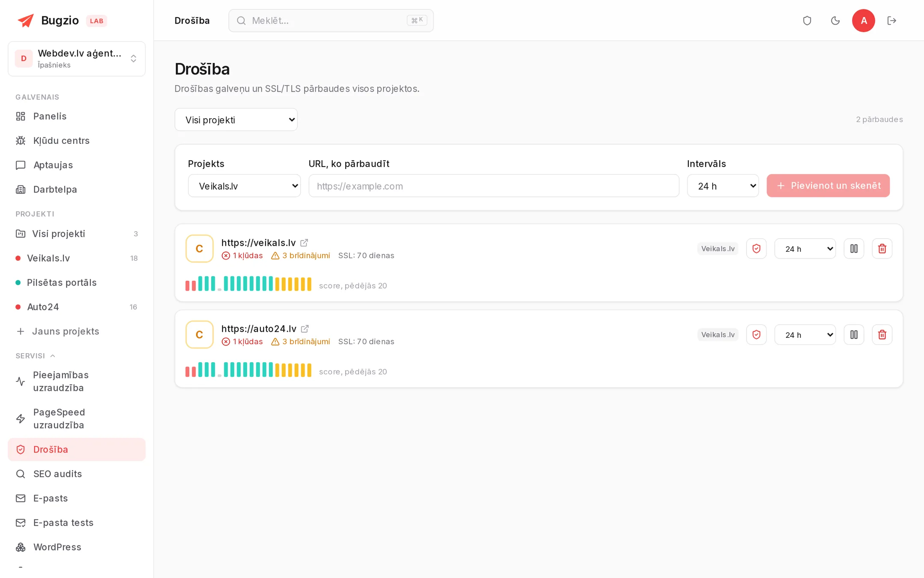Open the user avatar A menu
Viewport: 924px width, 578px height.
[863, 21]
